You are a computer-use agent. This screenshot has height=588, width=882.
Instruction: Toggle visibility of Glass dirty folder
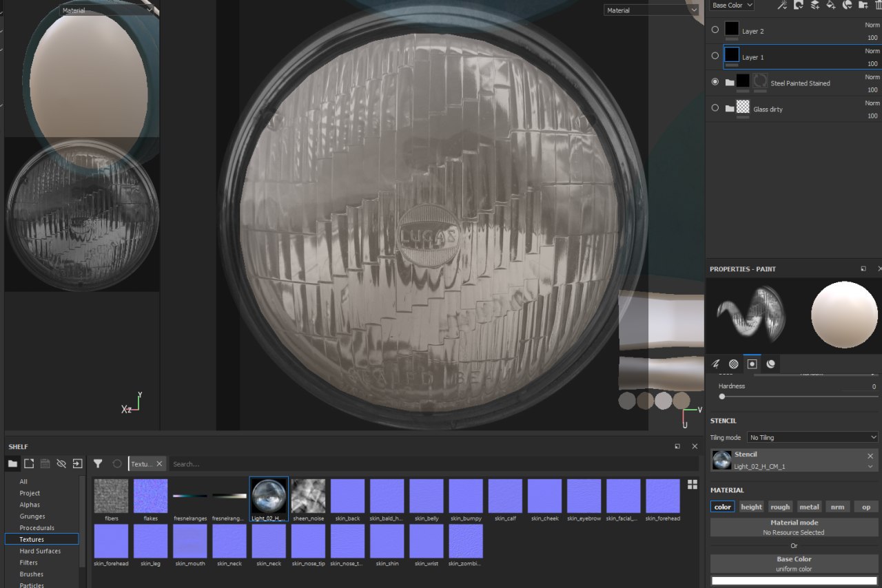tap(715, 107)
